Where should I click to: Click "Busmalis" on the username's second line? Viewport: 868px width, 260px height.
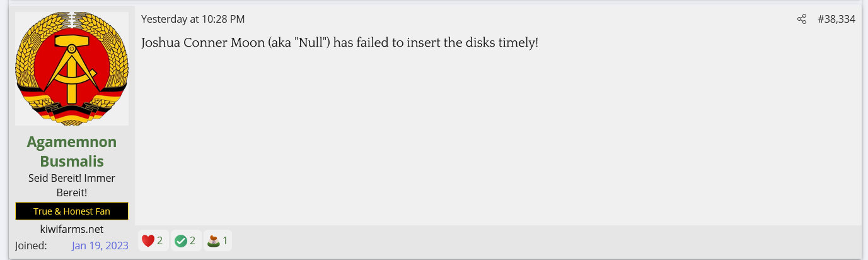72,161
